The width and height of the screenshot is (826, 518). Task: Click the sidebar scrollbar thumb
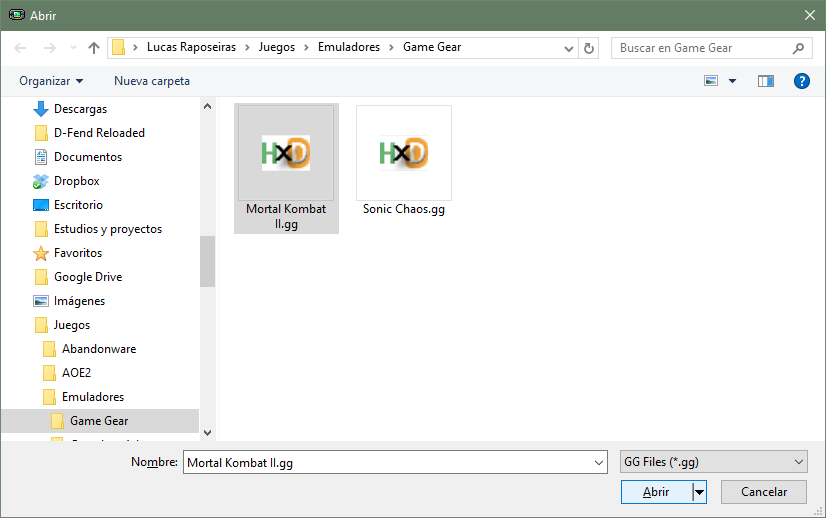208,261
